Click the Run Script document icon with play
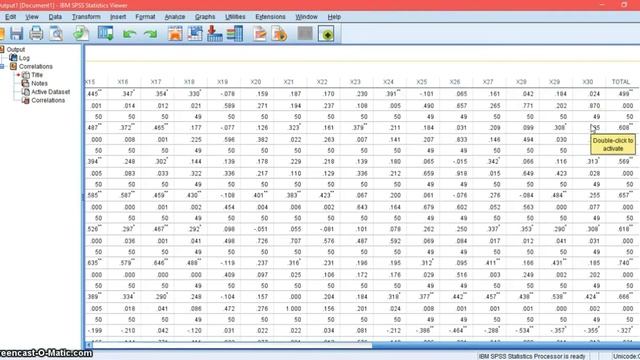Image resolution: width=640 pixels, height=360 pixels. tap(280, 33)
